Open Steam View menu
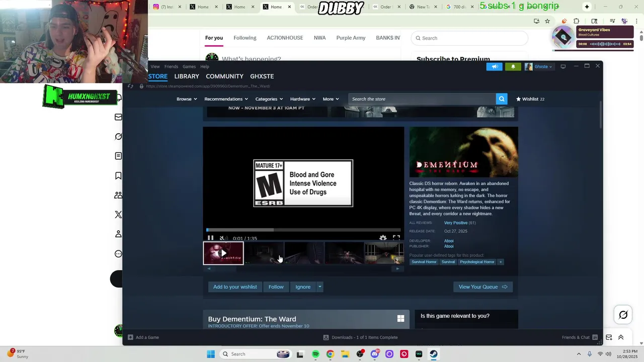Viewport: 644px width, 362px height. click(x=155, y=66)
